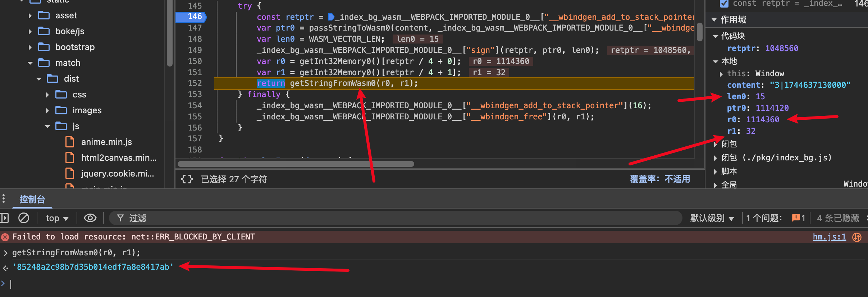Toggle breakpoint on line number 152
Viewport: 868px width, 297px height.
195,83
